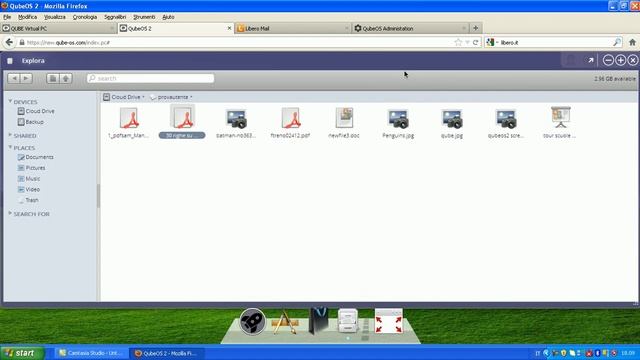The width and height of the screenshot is (640, 360).
Task: Focus the Explora search field
Action: [x=150, y=78]
